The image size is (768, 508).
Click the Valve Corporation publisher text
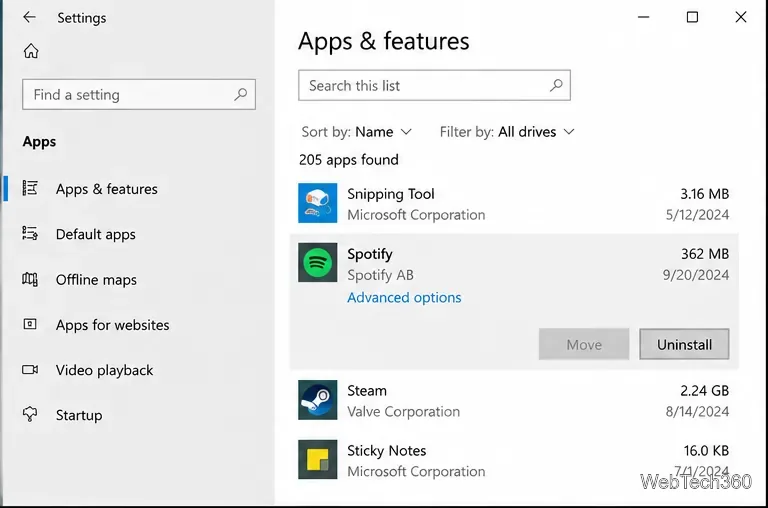click(x=404, y=411)
